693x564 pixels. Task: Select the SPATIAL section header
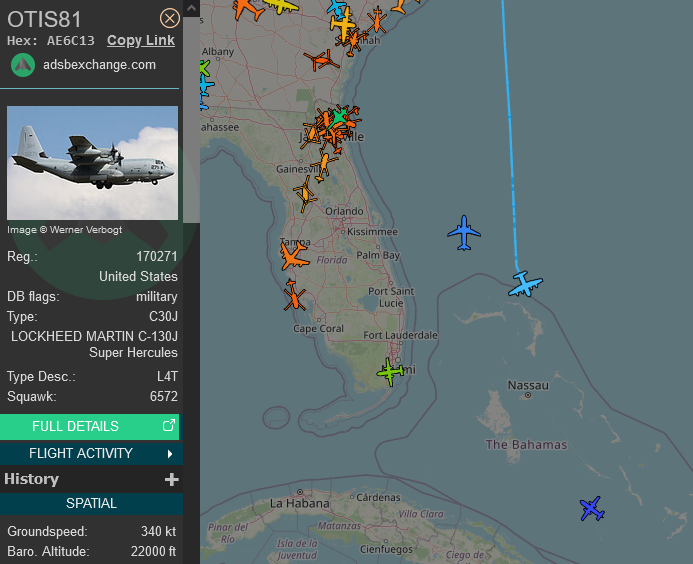tap(91, 503)
